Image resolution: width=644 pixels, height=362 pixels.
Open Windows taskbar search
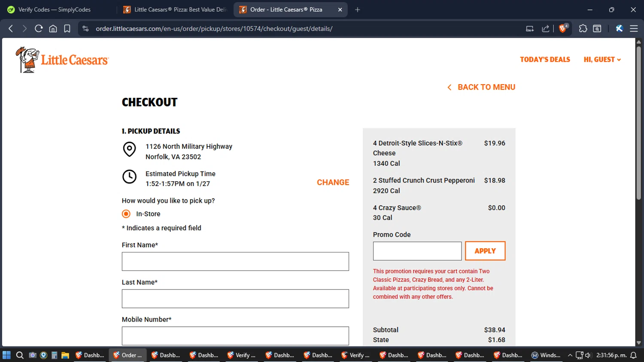20,355
